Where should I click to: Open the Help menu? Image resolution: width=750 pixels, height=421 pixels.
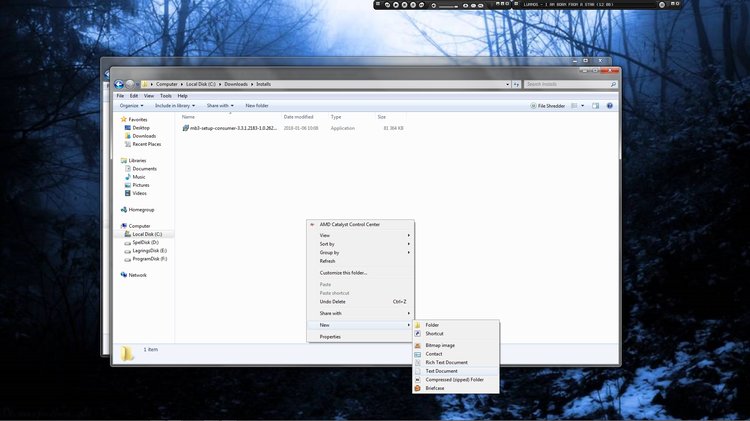point(182,96)
